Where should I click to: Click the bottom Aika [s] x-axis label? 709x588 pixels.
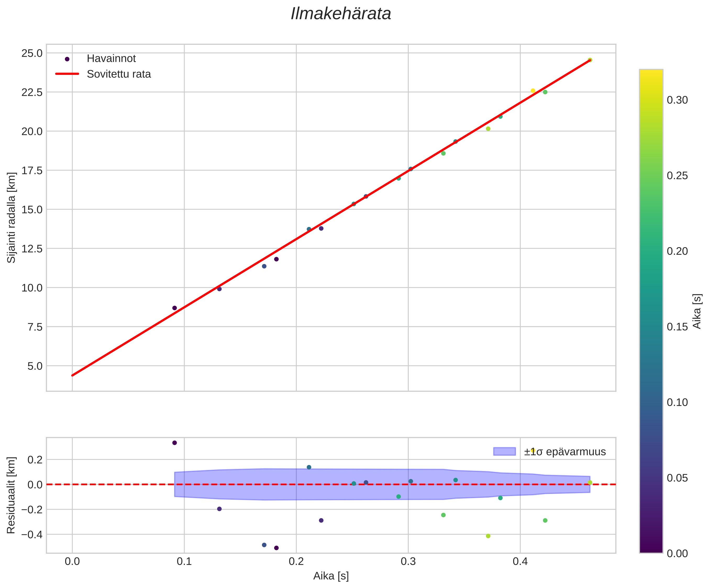(331, 576)
